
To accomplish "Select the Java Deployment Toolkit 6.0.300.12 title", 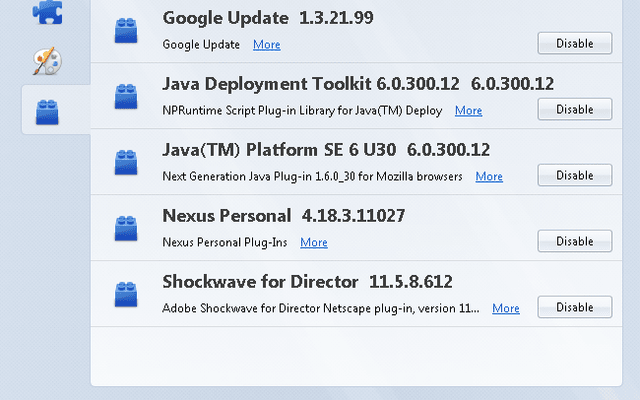I will pos(358,84).
